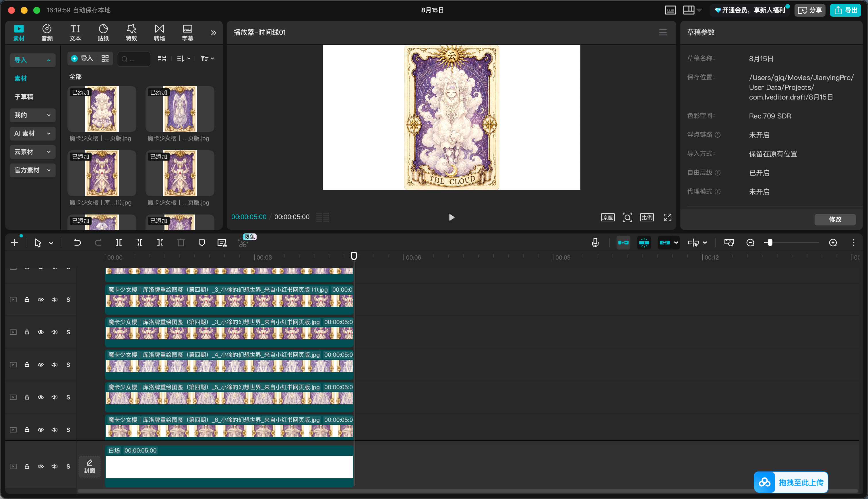Open the media filter dropdown
868x499 pixels.
click(x=207, y=59)
